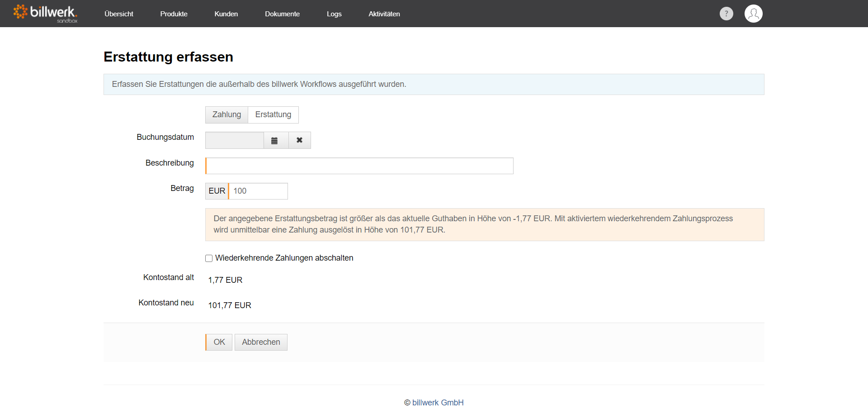
Task: Focus the Buchungsdatum date field
Action: 235,140
